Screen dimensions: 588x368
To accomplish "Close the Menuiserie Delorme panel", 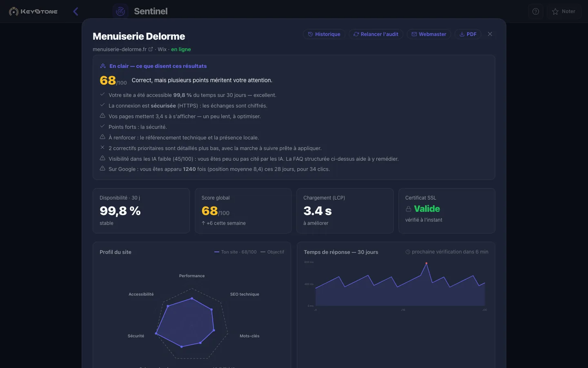I will tap(490, 34).
